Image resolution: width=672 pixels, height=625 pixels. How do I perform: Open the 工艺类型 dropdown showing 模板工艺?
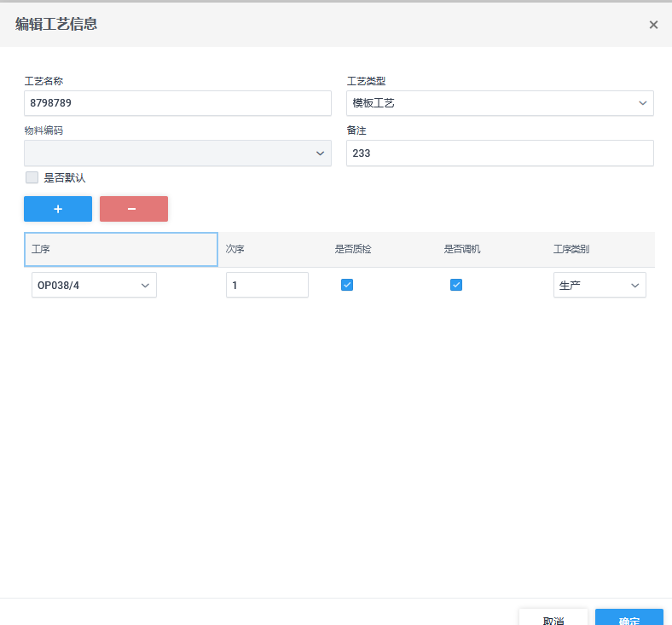tap(500, 103)
